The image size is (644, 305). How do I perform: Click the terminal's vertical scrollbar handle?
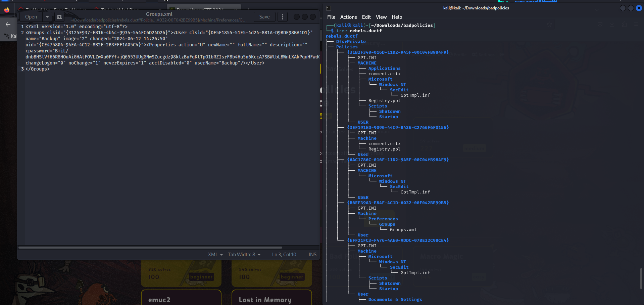641,278
